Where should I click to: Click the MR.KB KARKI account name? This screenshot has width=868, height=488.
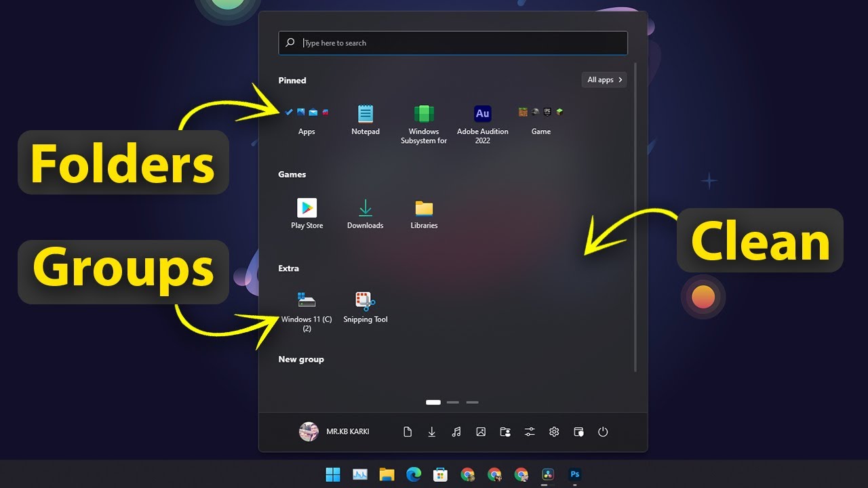pos(348,432)
